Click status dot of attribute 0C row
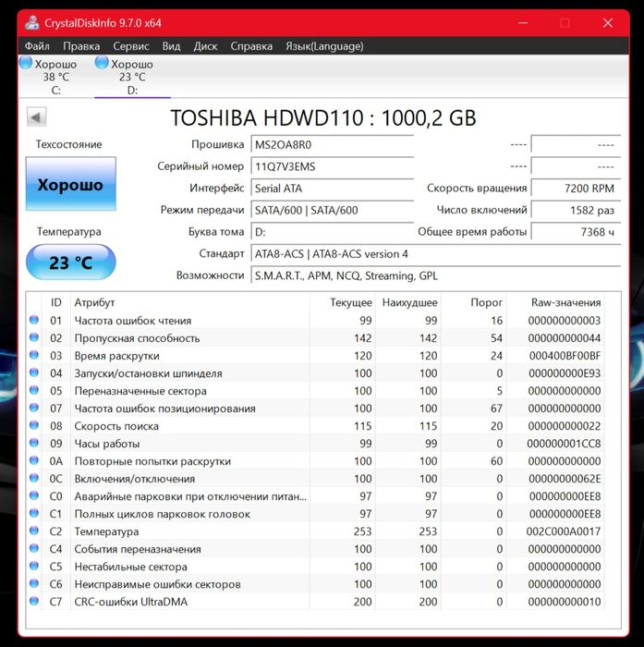Screen dimensions: 644x647 click(x=34, y=478)
